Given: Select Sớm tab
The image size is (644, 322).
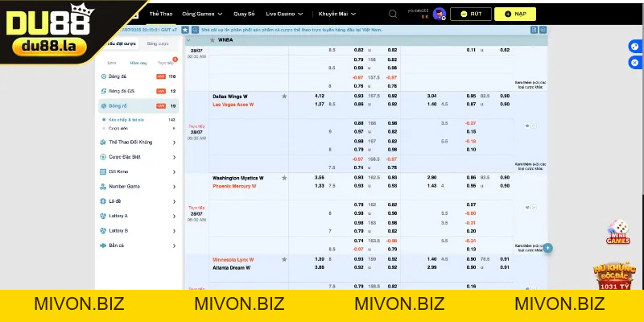Looking at the screenshot, I should (x=111, y=64).
